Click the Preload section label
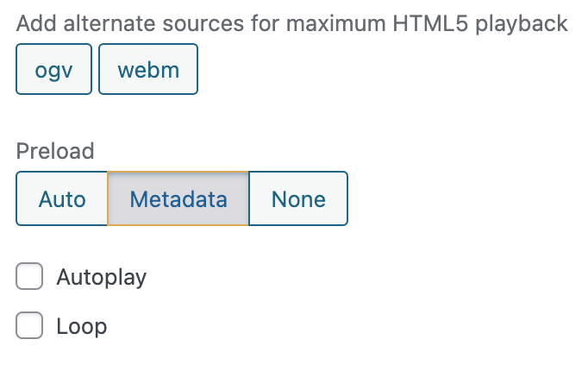 [55, 151]
